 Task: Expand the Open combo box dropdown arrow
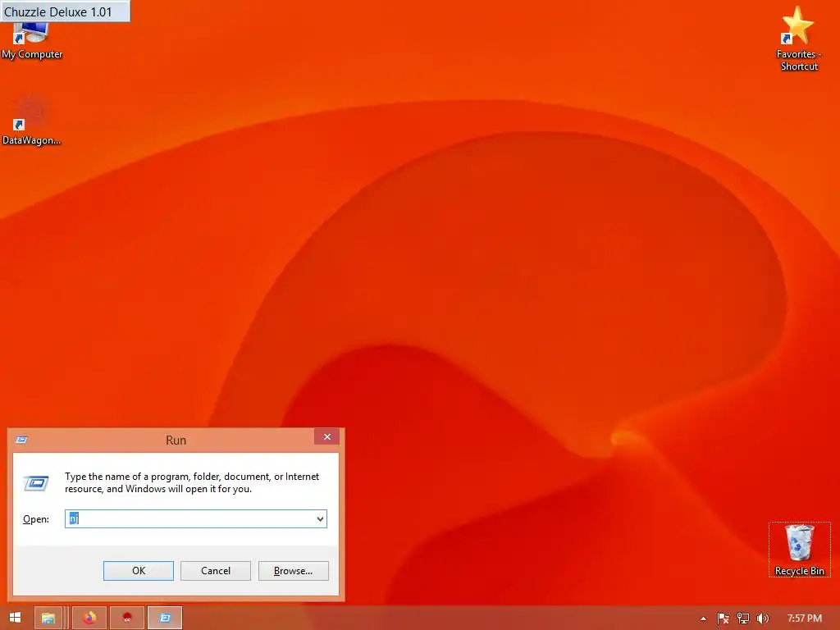click(320, 518)
